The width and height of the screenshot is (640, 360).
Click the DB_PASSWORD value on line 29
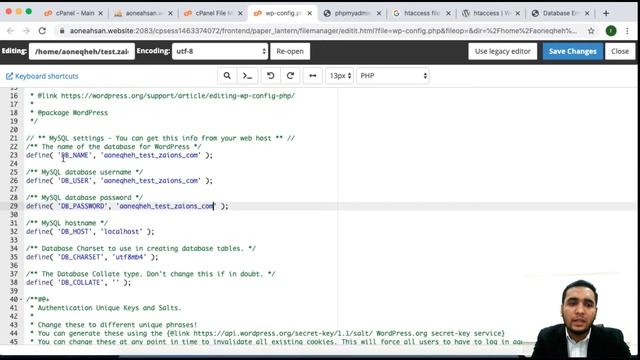tap(166, 206)
